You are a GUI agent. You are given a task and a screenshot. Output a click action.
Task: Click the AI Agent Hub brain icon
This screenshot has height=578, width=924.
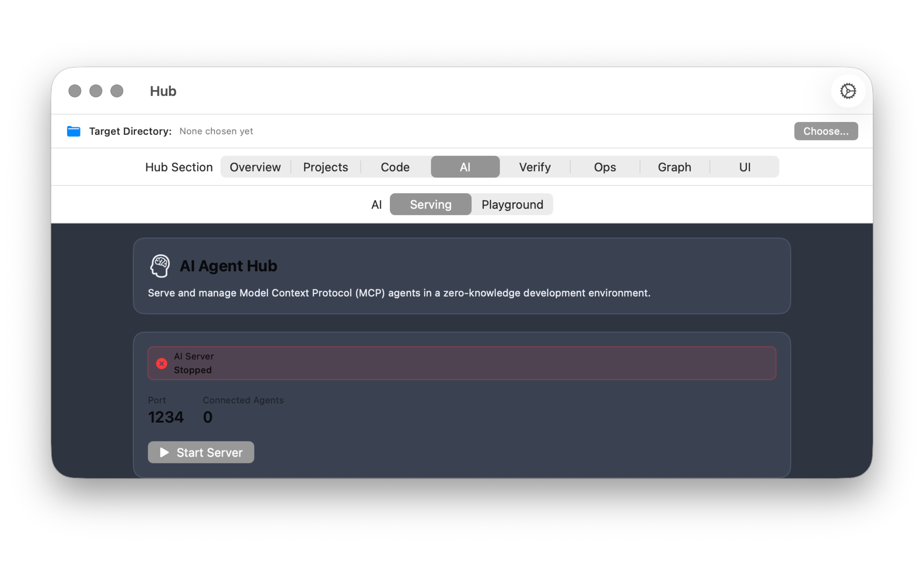159,266
